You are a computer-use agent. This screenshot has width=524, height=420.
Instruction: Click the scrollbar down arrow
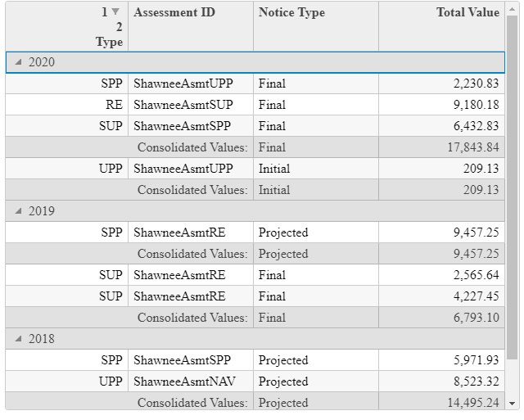512,404
